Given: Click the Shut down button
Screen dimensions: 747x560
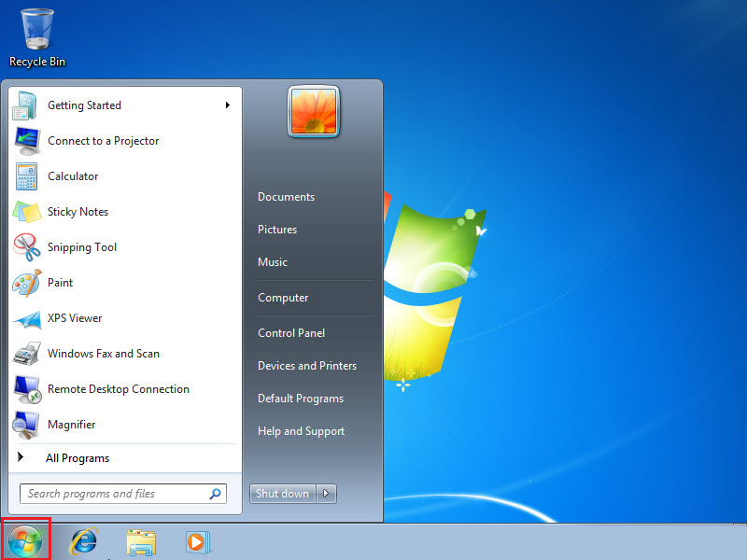Looking at the screenshot, I should pos(282,493).
